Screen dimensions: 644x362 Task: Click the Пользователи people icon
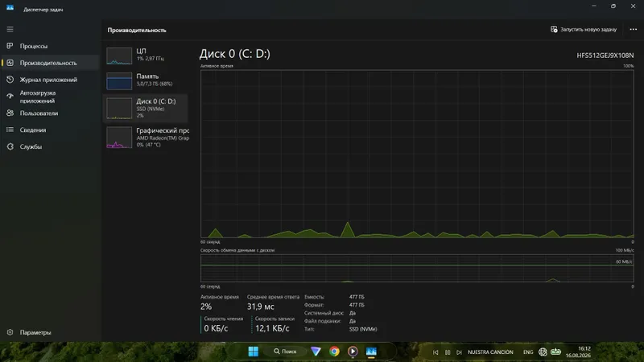pos(10,113)
